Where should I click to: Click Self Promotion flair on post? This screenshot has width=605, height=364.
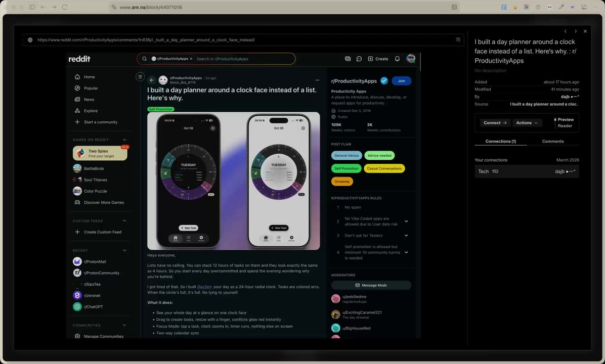click(160, 109)
